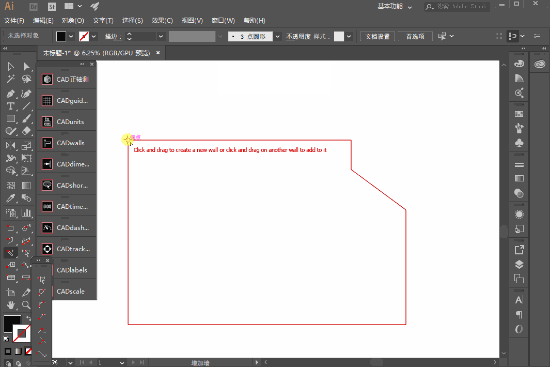Select the Type tool
Image resolution: width=550 pixels, height=367 pixels.
11,106
